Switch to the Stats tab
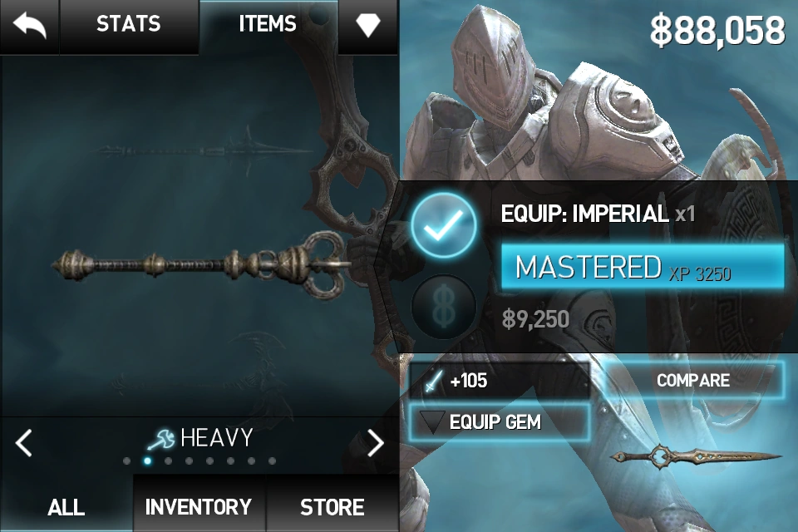 [x=129, y=24]
